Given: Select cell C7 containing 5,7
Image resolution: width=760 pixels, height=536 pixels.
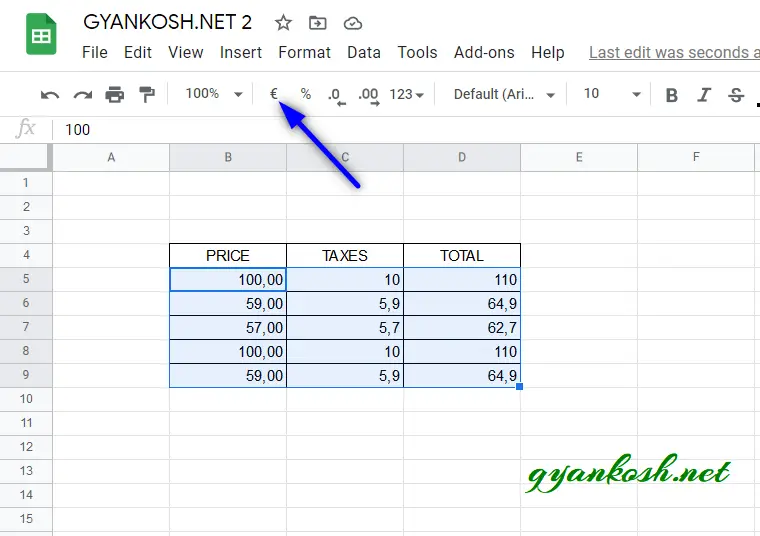Looking at the screenshot, I should (x=345, y=328).
